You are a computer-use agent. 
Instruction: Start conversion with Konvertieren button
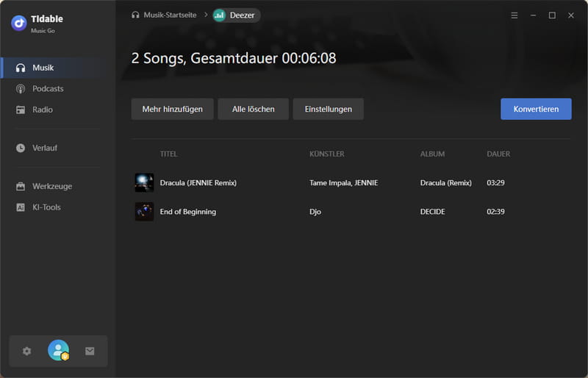[x=536, y=110]
